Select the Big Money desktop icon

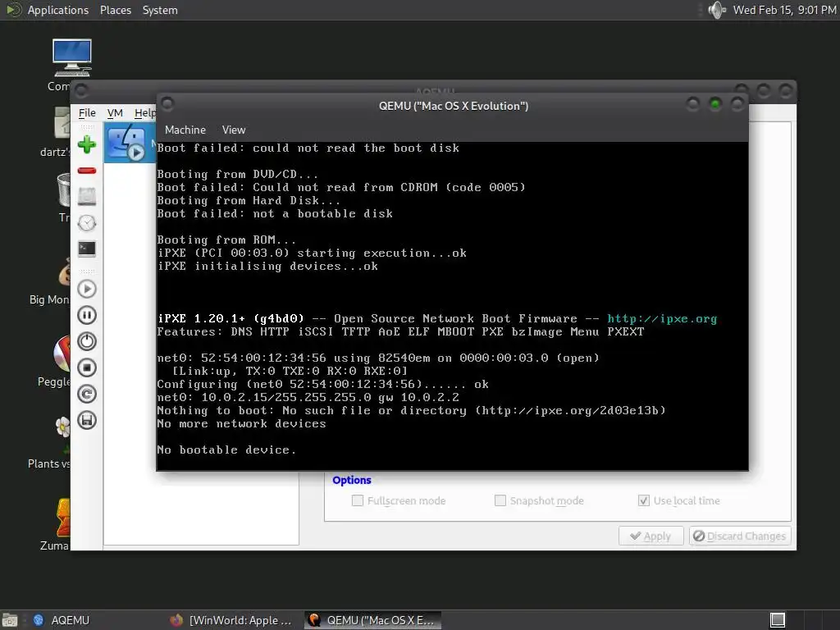coord(64,272)
